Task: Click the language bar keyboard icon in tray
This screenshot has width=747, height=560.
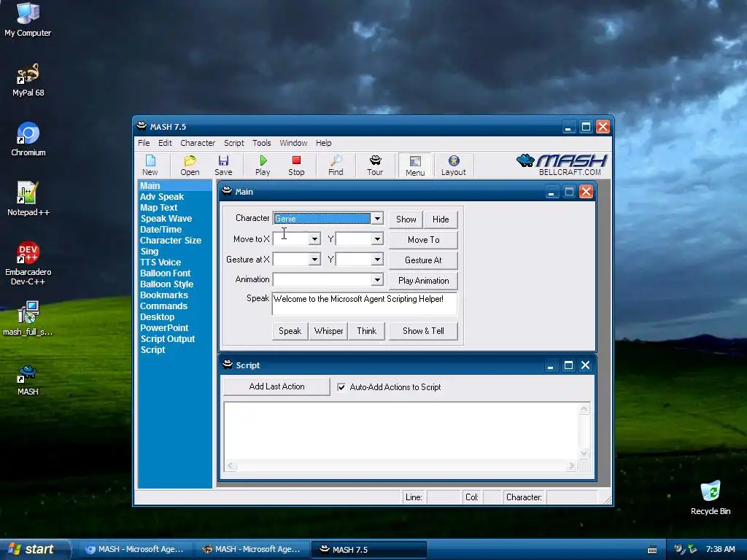Action: pyautogui.click(x=652, y=550)
